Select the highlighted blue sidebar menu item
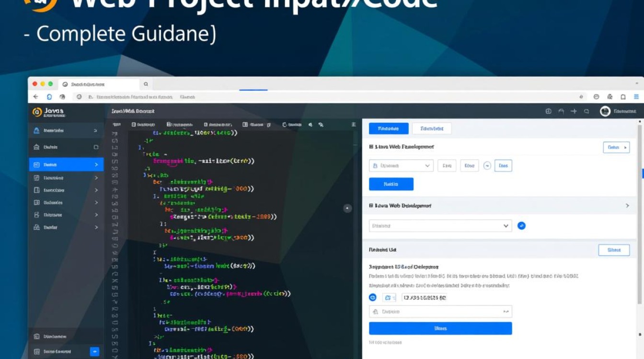Screen dimensions: 644x359 [x=66, y=165]
